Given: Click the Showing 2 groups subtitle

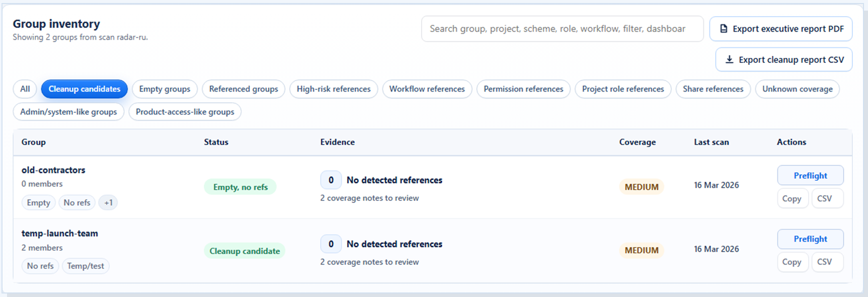Looking at the screenshot, I should click(80, 37).
